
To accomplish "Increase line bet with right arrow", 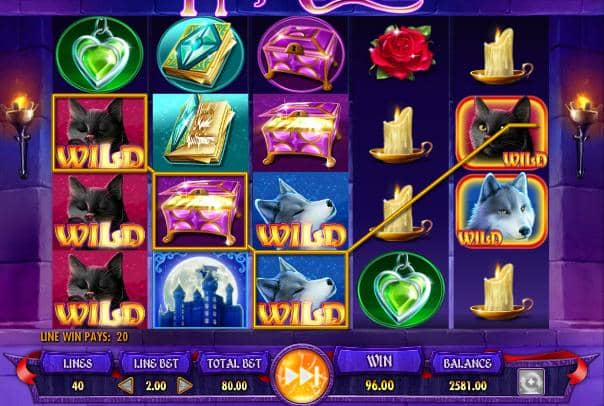I will tap(185, 386).
